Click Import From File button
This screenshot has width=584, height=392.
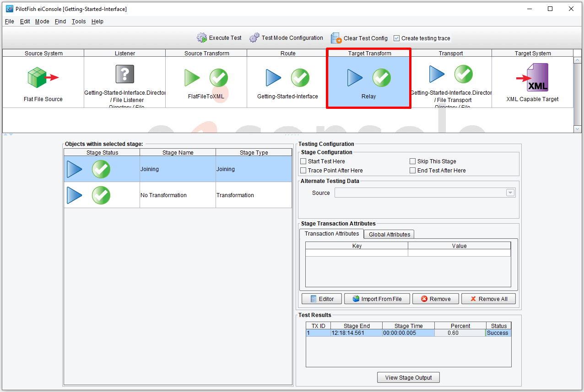click(x=377, y=299)
